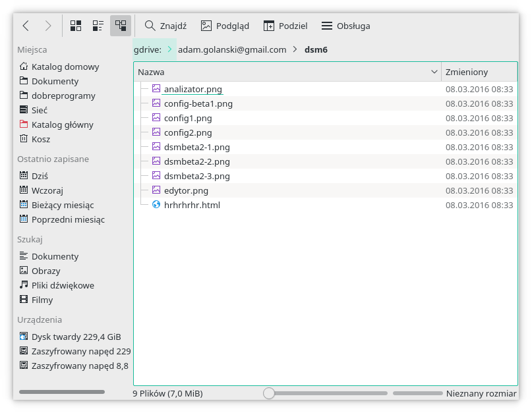The width and height of the screenshot is (532, 413).
Task: Switch to icons view mode
Action: (x=76, y=26)
